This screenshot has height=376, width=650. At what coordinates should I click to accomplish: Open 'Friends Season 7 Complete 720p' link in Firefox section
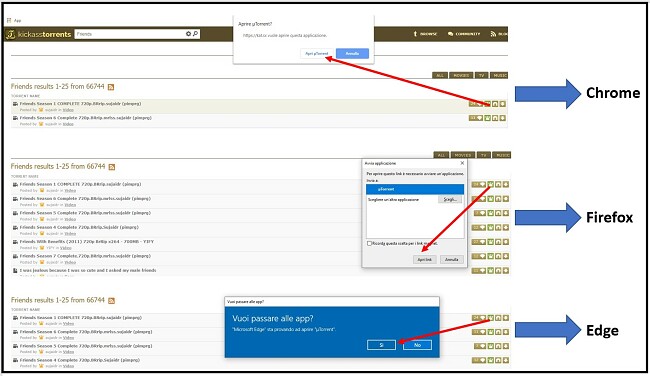click(x=85, y=256)
